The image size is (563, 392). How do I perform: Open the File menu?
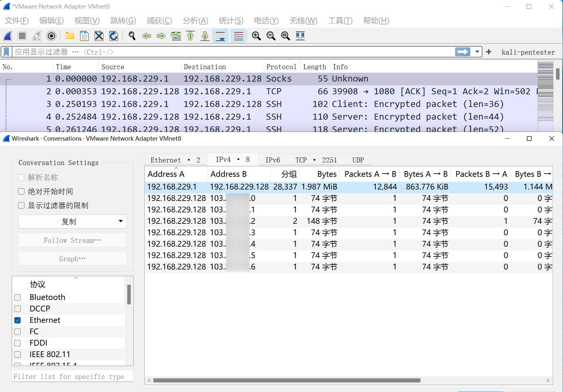pos(17,21)
